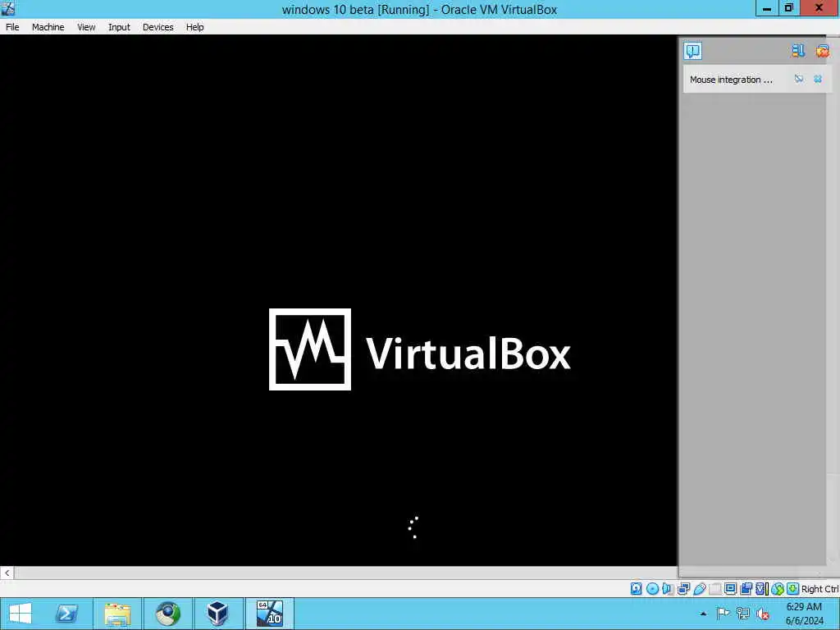Click the VirtualBox title bar app icon
Viewport: 840px width, 630px height.
pos(8,8)
